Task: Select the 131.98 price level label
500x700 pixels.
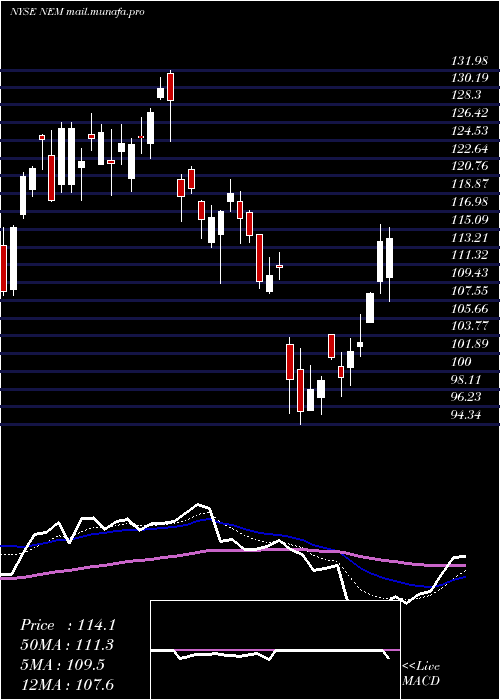Action: (469, 62)
